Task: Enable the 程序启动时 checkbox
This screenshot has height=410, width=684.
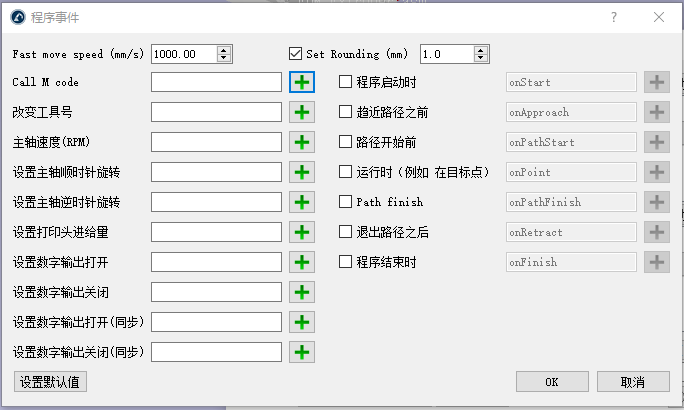Action: 345,82
